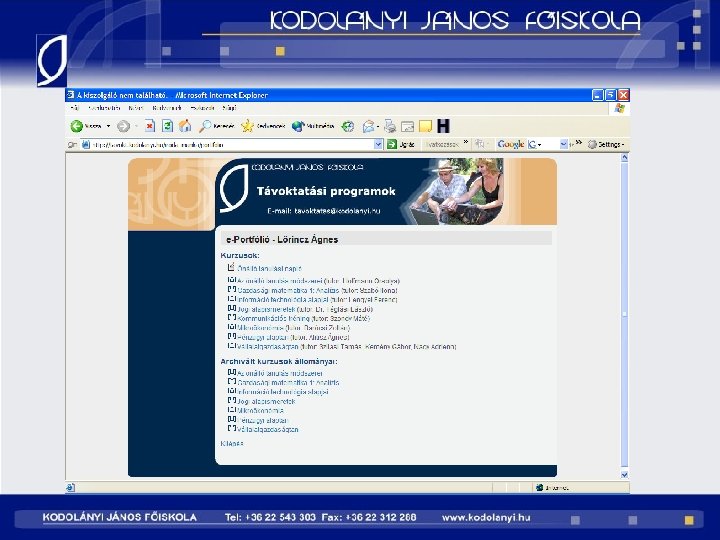Open archived Pénzügyi alapok files link
Image resolution: width=720 pixels, height=540 pixels.
(263, 420)
